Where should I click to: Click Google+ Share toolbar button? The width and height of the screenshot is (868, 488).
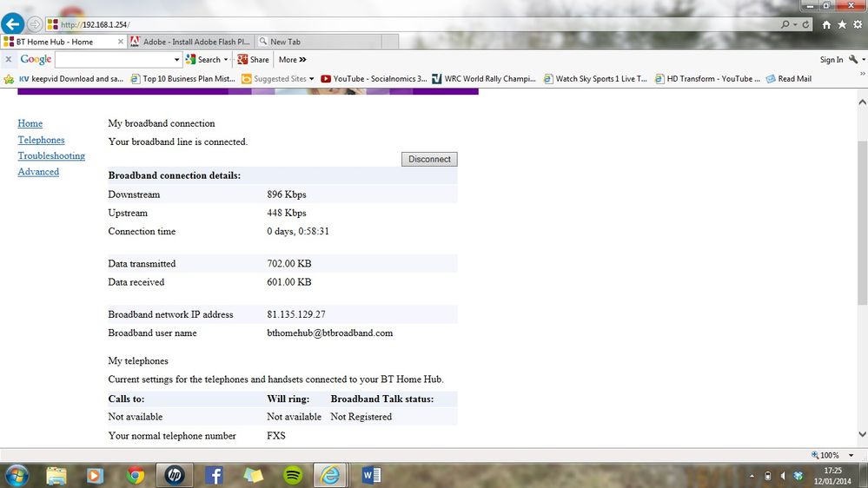click(253, 59)
